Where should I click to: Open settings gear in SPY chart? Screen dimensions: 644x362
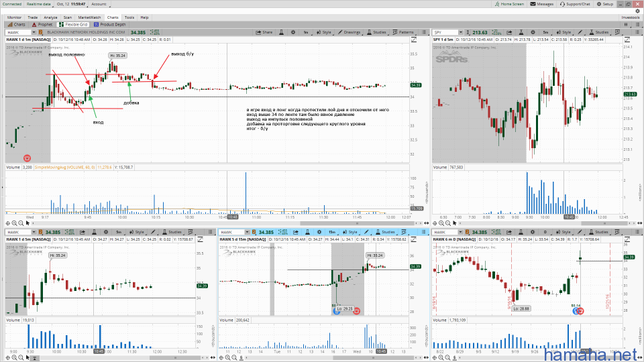tap(533, 32)
